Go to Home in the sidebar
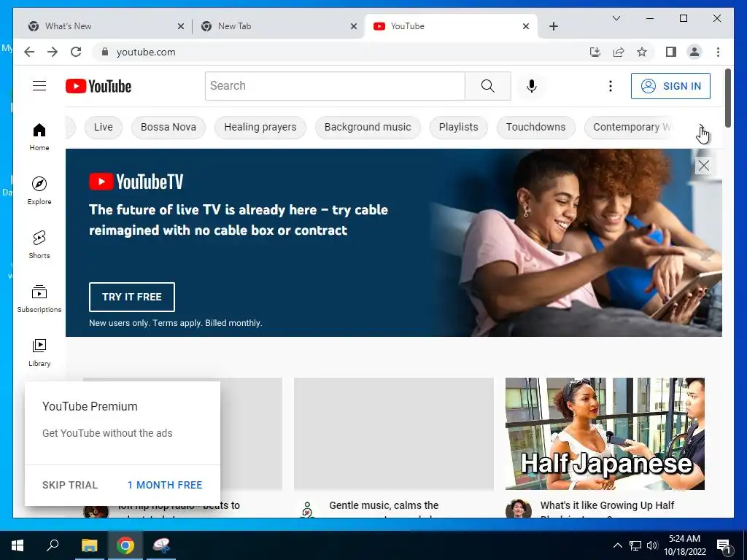 [x=39, y=136]
